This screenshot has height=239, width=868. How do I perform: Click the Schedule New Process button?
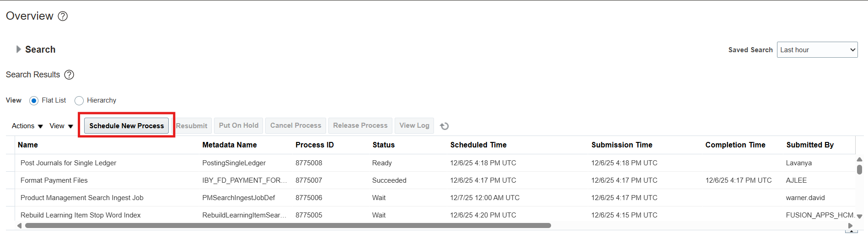click(126, 125)
